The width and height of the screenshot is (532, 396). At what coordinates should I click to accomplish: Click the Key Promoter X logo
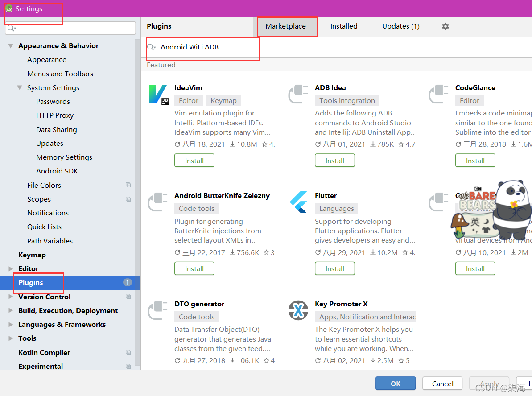tap(298, 310)
